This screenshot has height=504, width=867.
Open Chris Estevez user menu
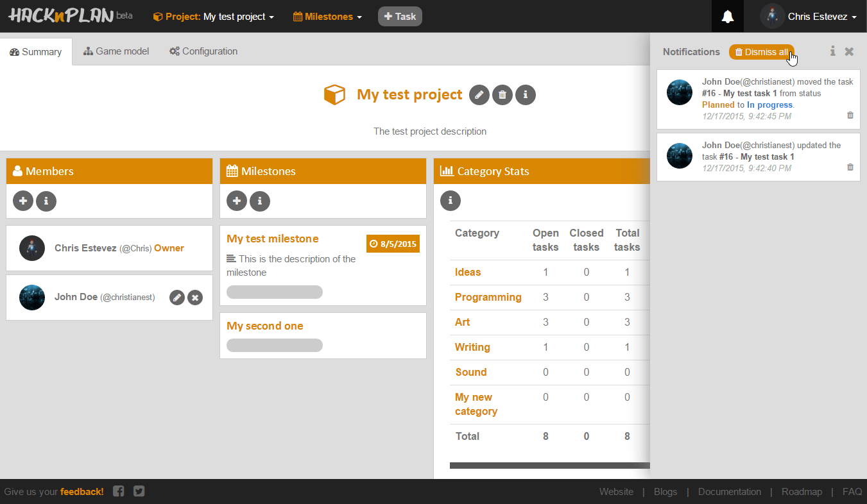(809, 17)
